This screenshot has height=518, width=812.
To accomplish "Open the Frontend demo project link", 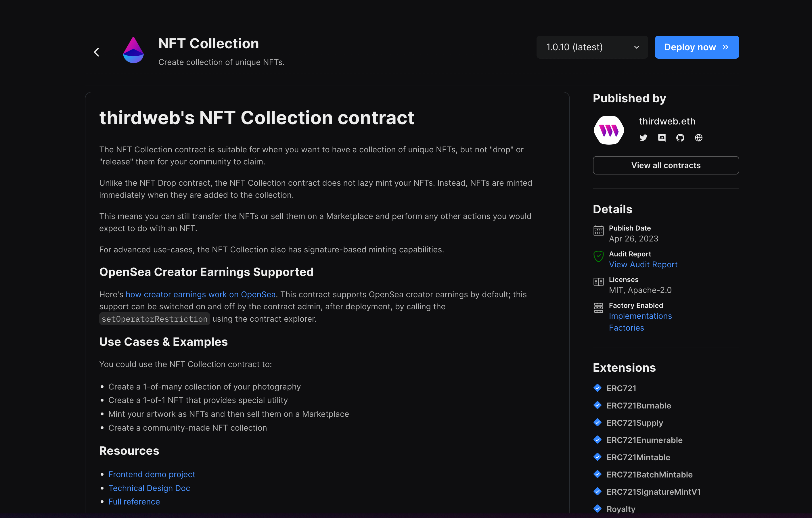I will (152, 474).
